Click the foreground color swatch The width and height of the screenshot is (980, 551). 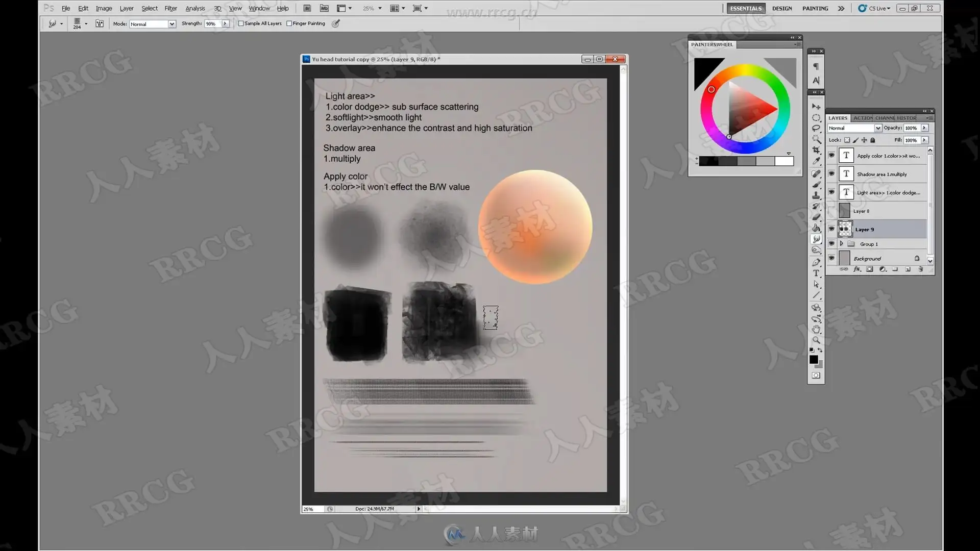(814, 360)
